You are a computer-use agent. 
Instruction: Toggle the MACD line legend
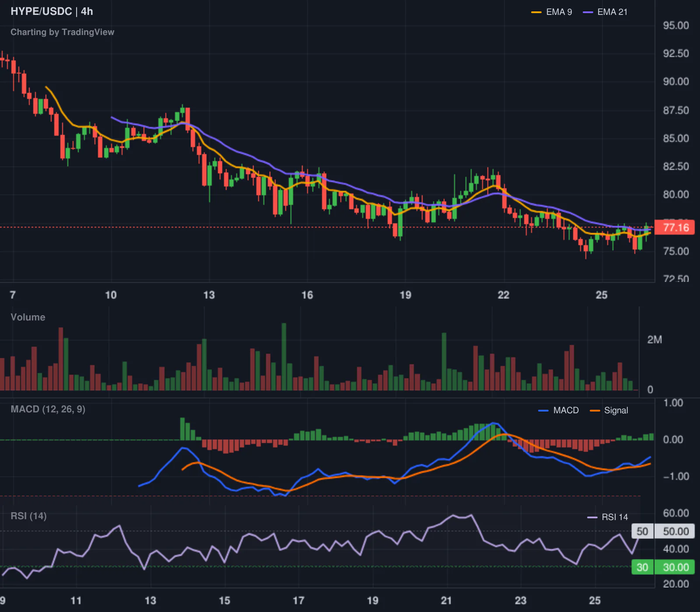coord(558,410)
